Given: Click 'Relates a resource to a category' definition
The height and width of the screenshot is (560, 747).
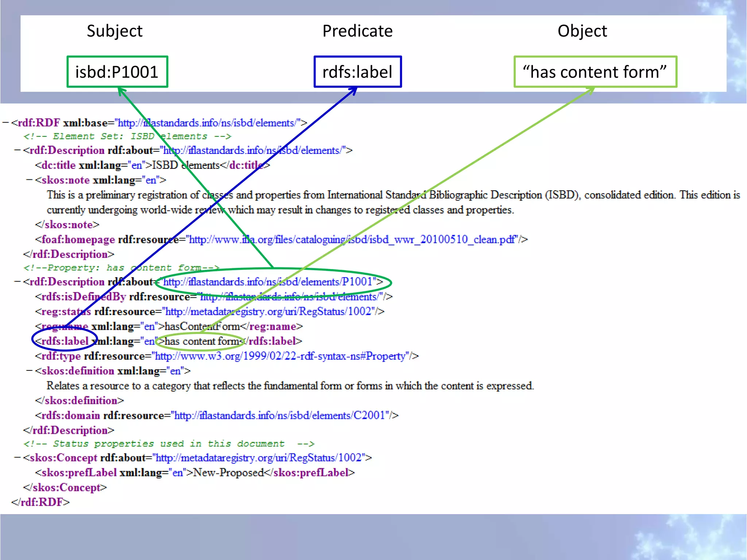Looking at the screenshot, I should point(290,386).
